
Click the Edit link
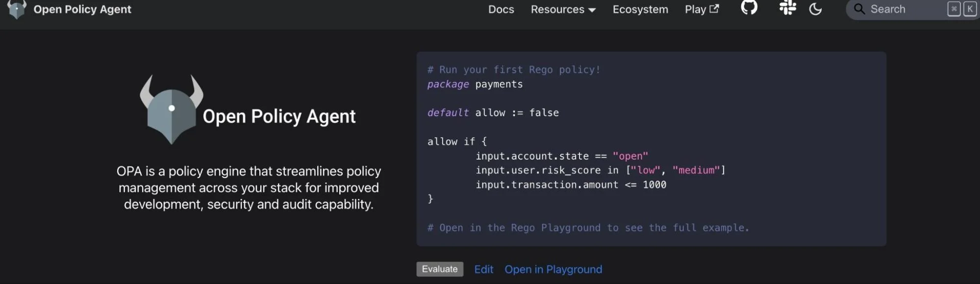click(x=484, y=269)
